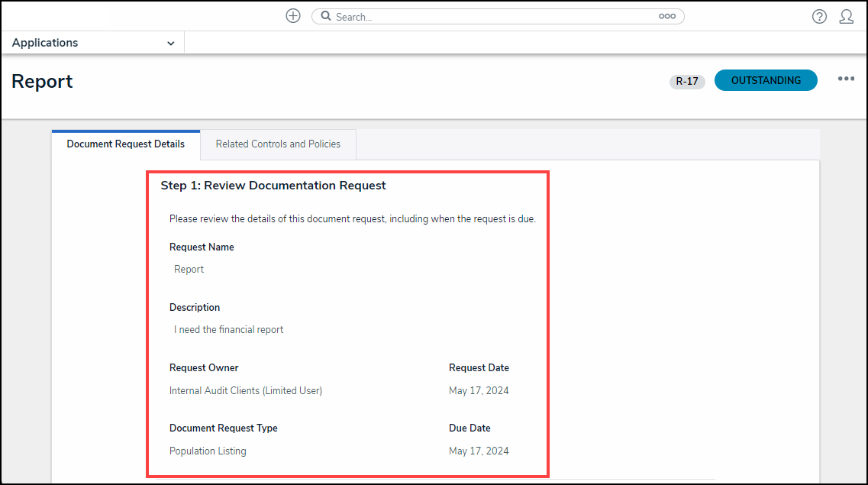Expand the Applications dropdown
The width and height of the screenshot is (868, 485).
[93, 43]
